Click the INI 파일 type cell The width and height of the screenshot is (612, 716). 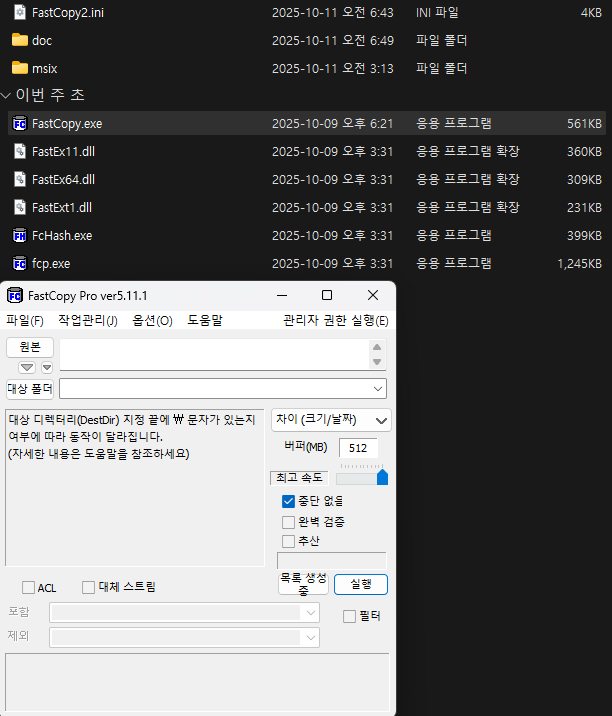[x=437, y=13]
